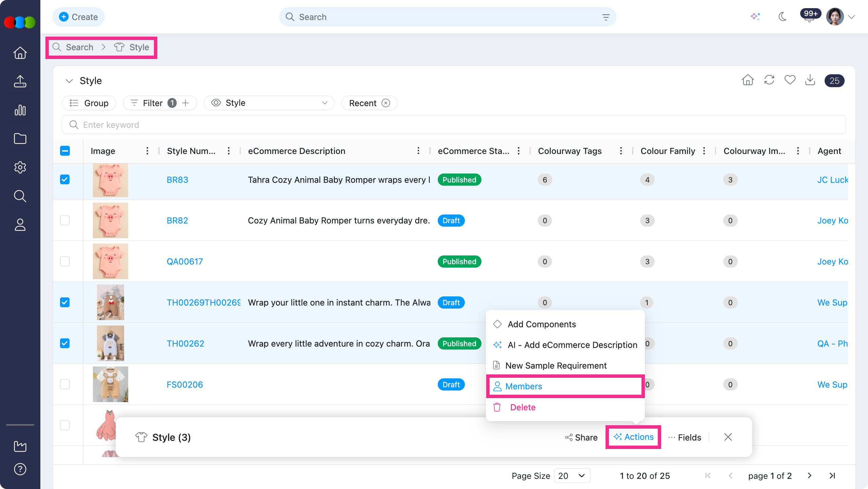
Task: Open the Style view dropdown
Action: (x=269, y=103)
